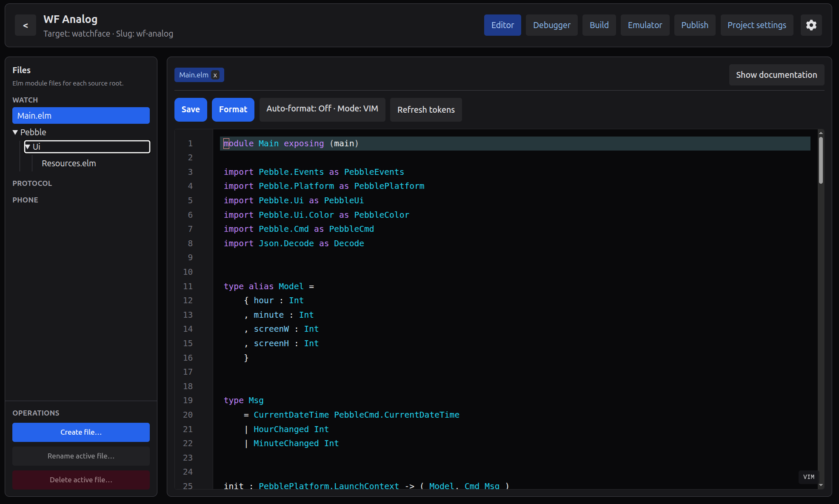The width and height of the screenshot is (839, 504).
Task: Toggle Auto-format off setting
Action: [322, 109]
